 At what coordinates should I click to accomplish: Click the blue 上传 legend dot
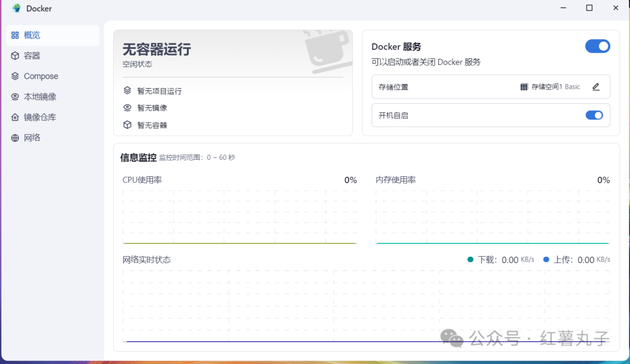546,260
